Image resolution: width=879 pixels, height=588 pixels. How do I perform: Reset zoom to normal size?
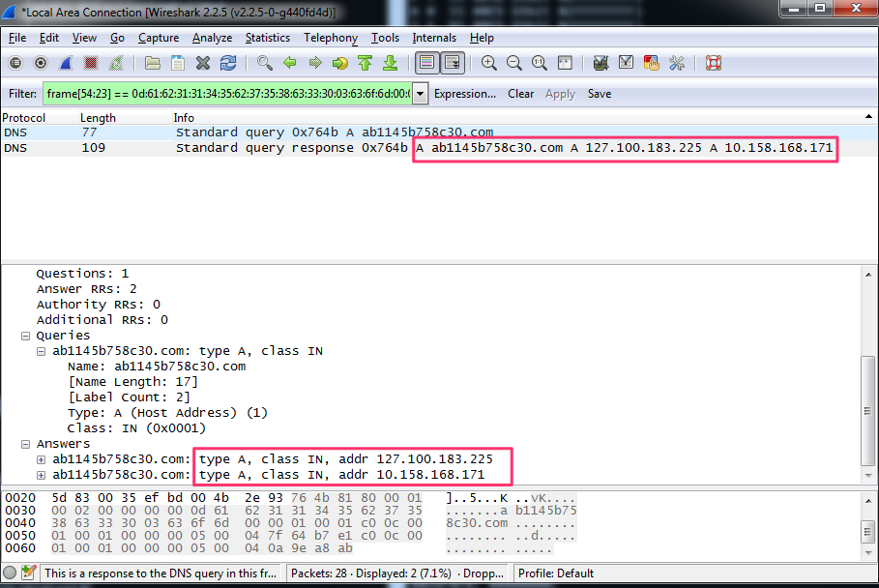(x=540, y=63)
